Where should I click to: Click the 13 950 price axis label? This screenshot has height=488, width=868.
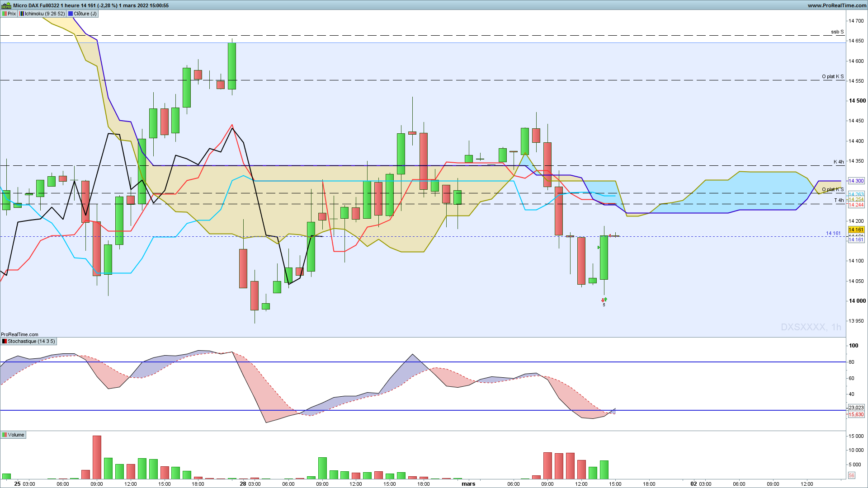pos(856,321)
